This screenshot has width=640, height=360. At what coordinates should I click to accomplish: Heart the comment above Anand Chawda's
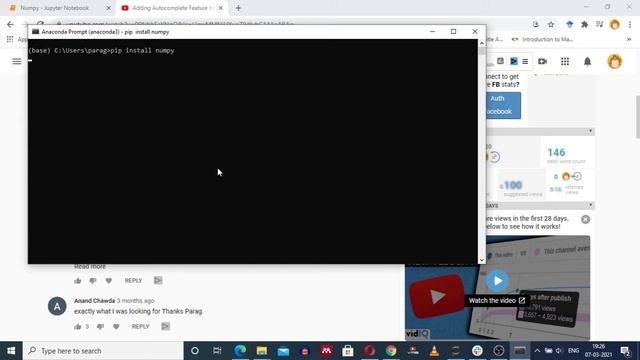coord(109,281)
